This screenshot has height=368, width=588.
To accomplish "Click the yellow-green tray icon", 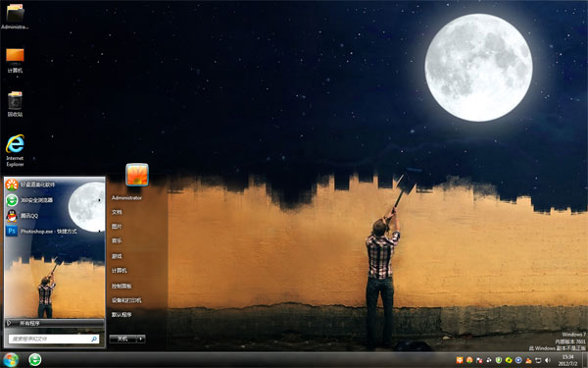I will (x=509, y=360).
